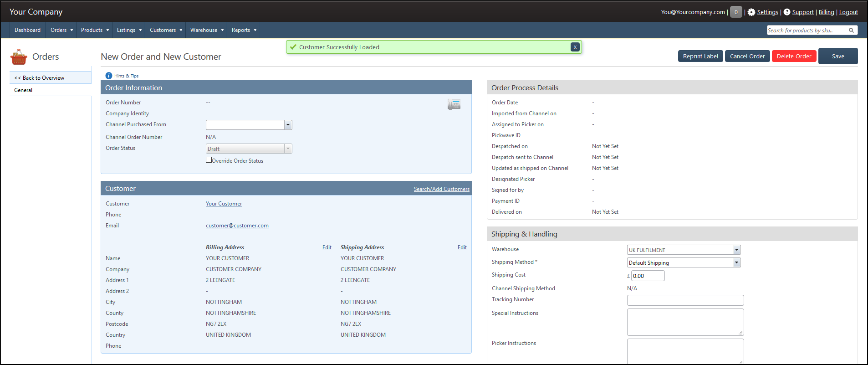Click the Shipping & Handling heading
The image size is (868, 365).
pyautogui.click(x=524, y=234)
